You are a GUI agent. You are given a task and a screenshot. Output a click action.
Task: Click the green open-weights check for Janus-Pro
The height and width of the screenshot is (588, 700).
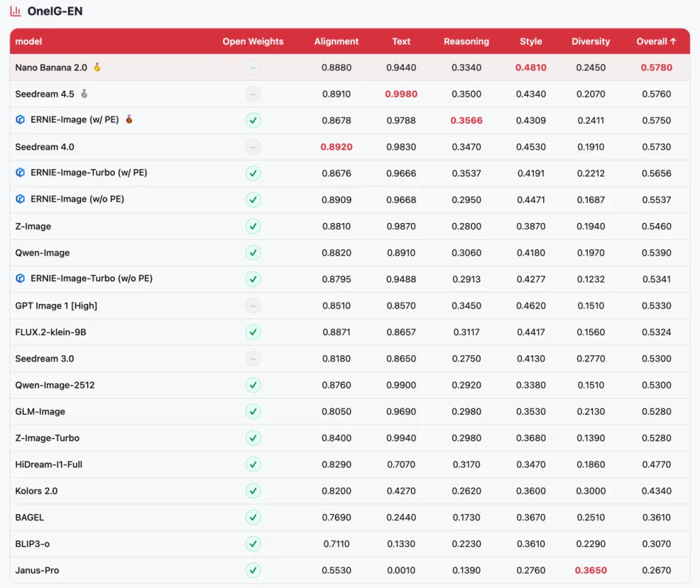click(253, 570)
